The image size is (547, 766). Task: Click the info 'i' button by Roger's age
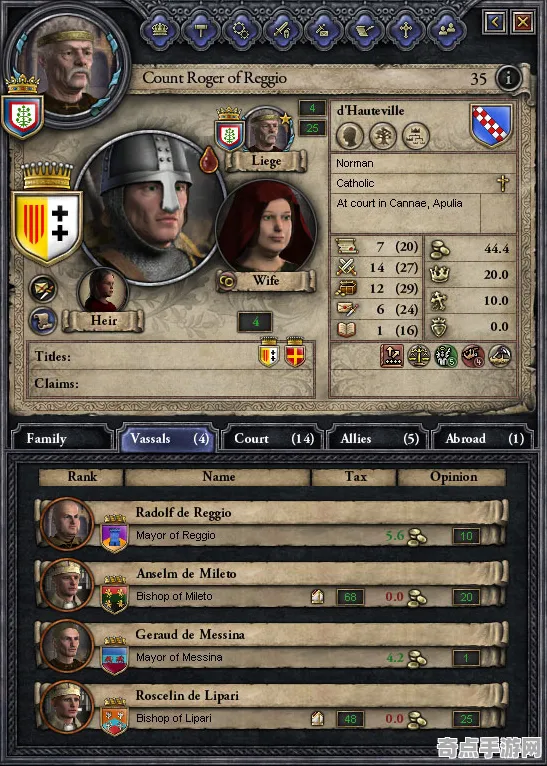tap(508, 78)
